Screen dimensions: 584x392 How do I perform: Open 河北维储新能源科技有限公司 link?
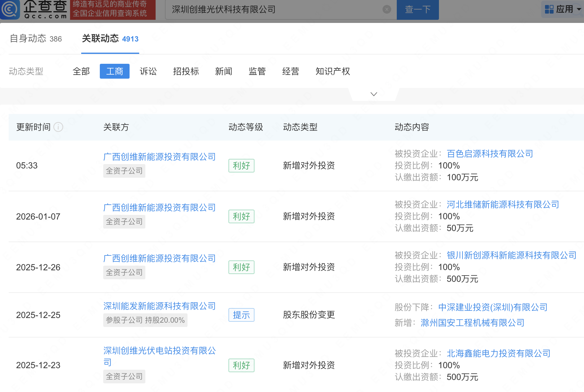click(x=502, y=204)
